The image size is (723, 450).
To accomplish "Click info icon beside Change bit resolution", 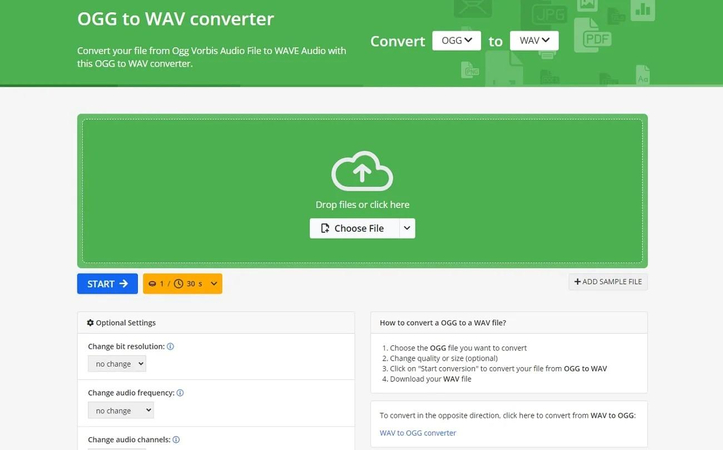I will (170, 346).
